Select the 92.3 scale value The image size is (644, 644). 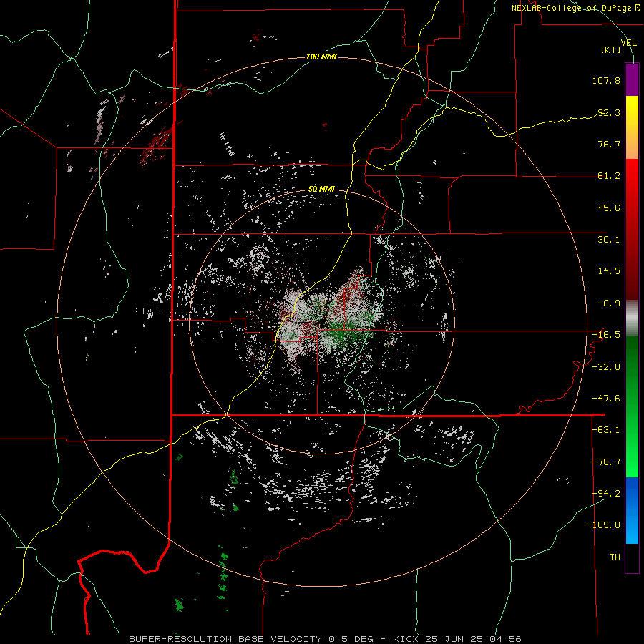click(x=609, y=112)
